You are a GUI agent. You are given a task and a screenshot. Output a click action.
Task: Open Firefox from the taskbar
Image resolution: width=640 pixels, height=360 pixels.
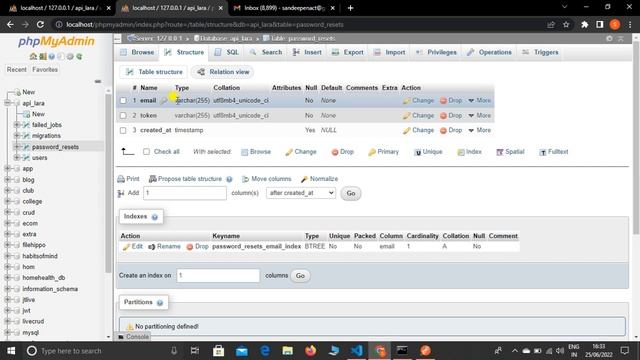[x=310, y=351]
